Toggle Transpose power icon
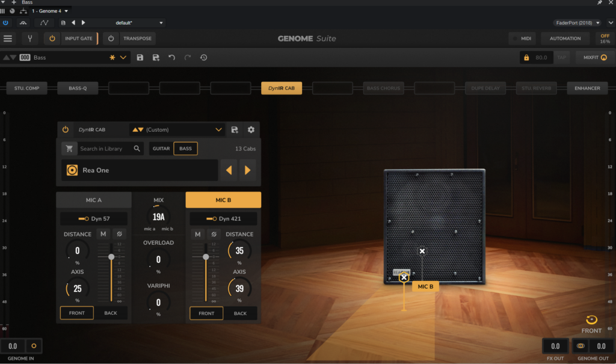616x364 pixels. tap(111, 39)
